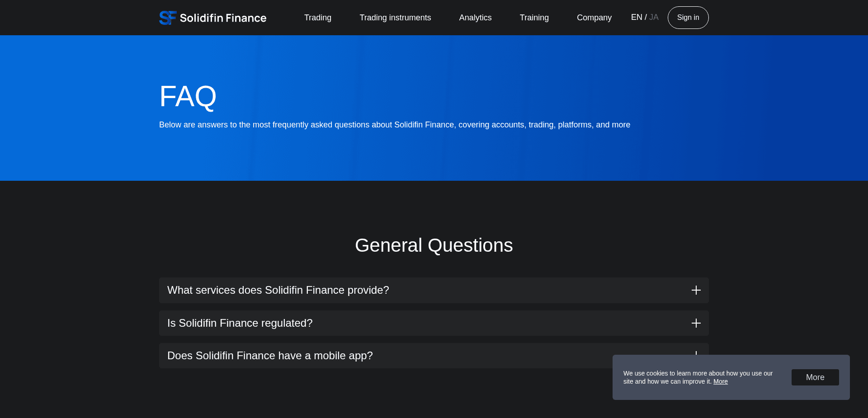Open the Trading menu
868x418 pixels.
tap(318, 18)
